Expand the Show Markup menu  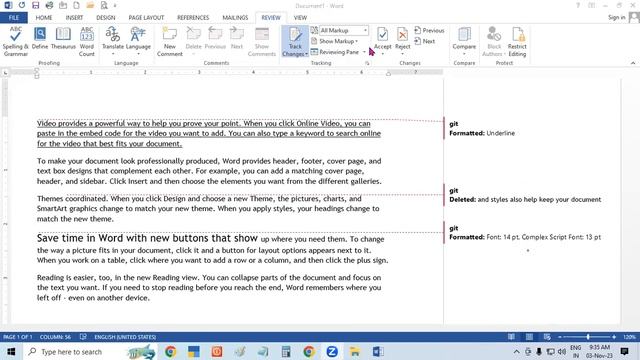tap(335, 41)
